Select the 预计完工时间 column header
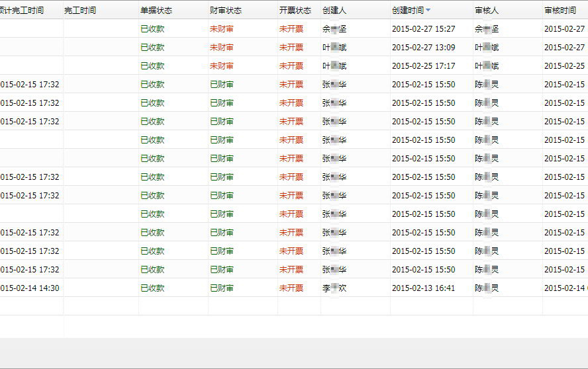Image resolution: width=588 pixels, height=369 pixels. point(23,11)
